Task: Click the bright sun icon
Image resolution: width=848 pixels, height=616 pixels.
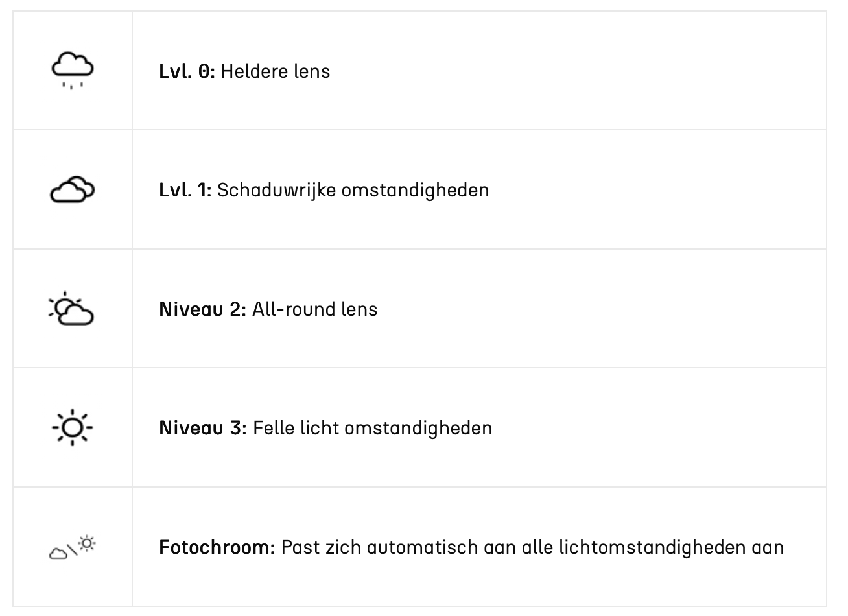Action: pyautogui.click(x=73, y=427)
